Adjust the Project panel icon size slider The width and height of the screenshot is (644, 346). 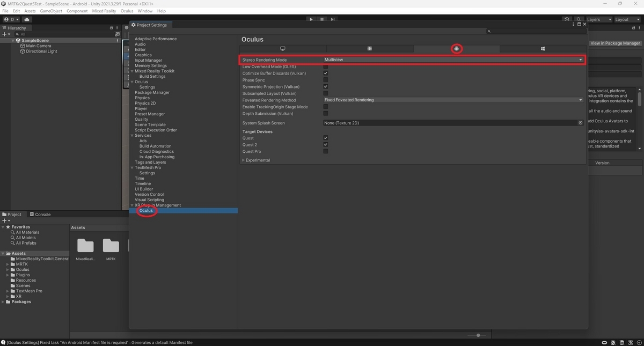pos(478,335)
